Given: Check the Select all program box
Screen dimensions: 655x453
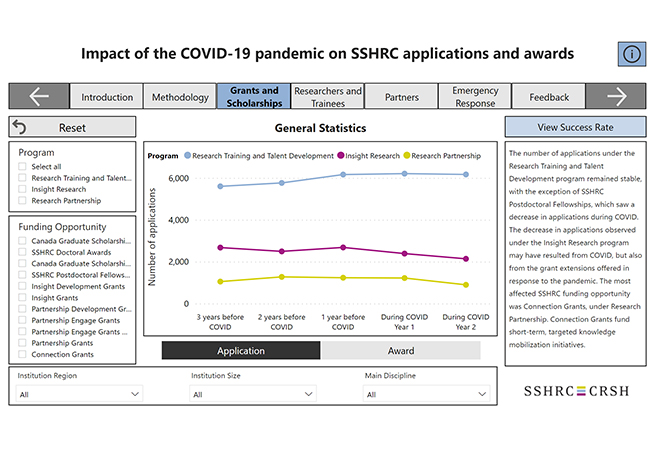Looking at the screenshot, I should (x=22, y=166).
